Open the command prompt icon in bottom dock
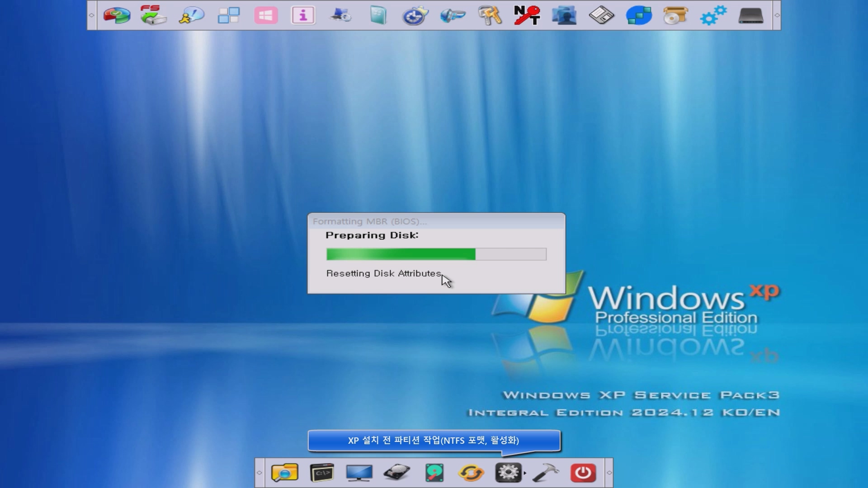 (322, 473)
